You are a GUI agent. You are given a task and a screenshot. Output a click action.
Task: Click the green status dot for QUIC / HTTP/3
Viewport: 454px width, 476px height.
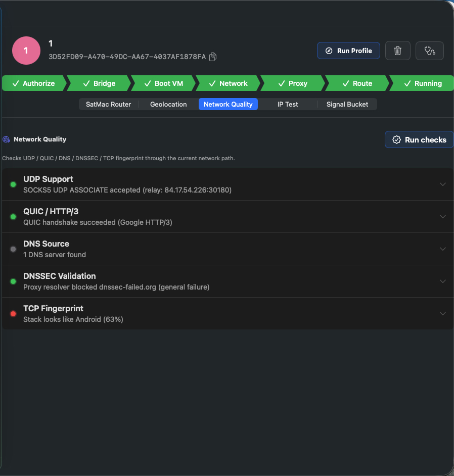click(13, 217)
